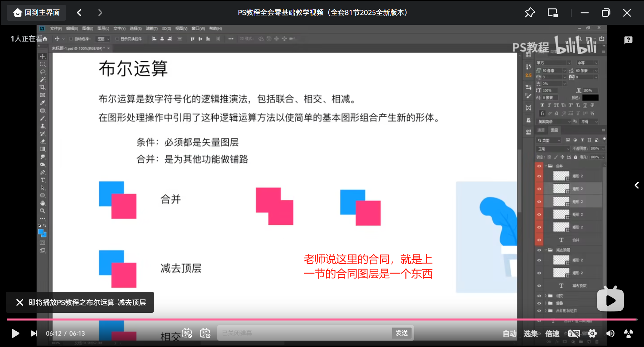Image resolution: width=644 pixels, height=347 pixels.
Task: Click the black text color swatch
Action: [x=590, y=98]
